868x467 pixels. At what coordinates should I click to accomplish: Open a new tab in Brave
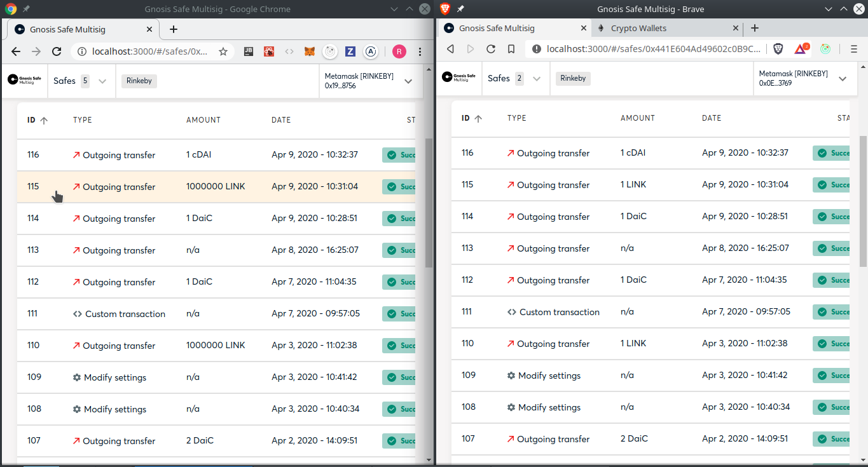click(755, 28)
